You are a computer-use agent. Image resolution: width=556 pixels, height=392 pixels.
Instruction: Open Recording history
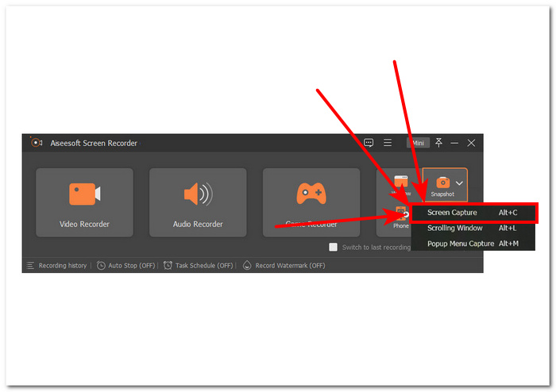[63, 266]
